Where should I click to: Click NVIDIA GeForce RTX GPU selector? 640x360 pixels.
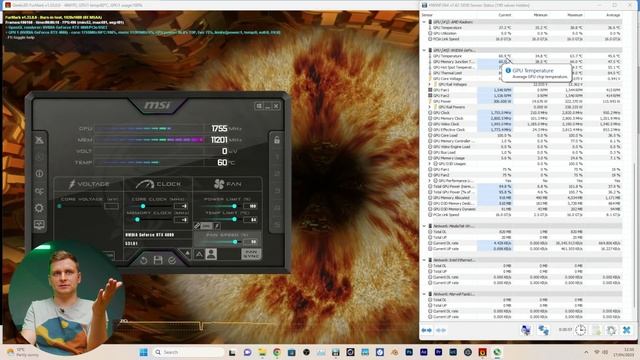click(158, 235)
